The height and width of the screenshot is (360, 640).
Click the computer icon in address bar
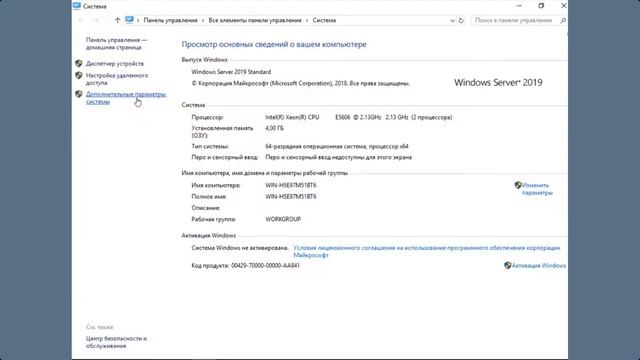[x=129, y=20]
